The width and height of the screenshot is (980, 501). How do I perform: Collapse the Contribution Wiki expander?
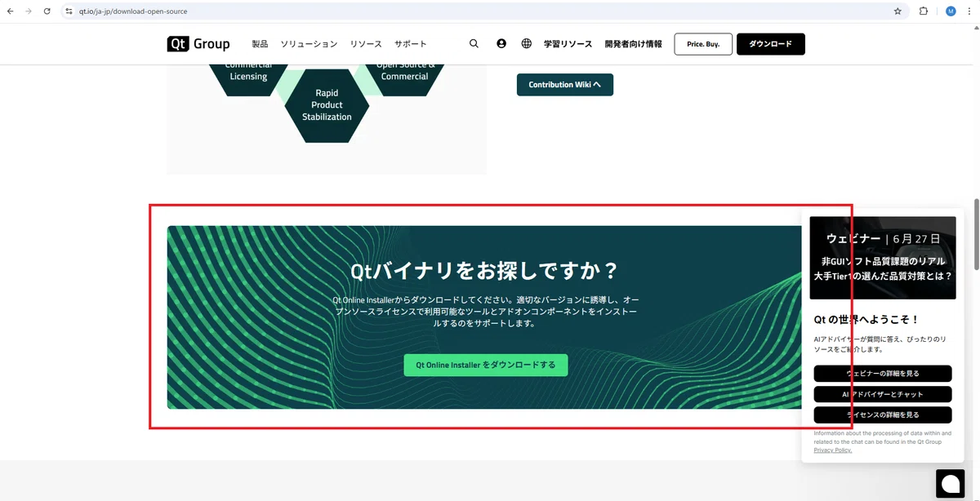pos(565,85)
